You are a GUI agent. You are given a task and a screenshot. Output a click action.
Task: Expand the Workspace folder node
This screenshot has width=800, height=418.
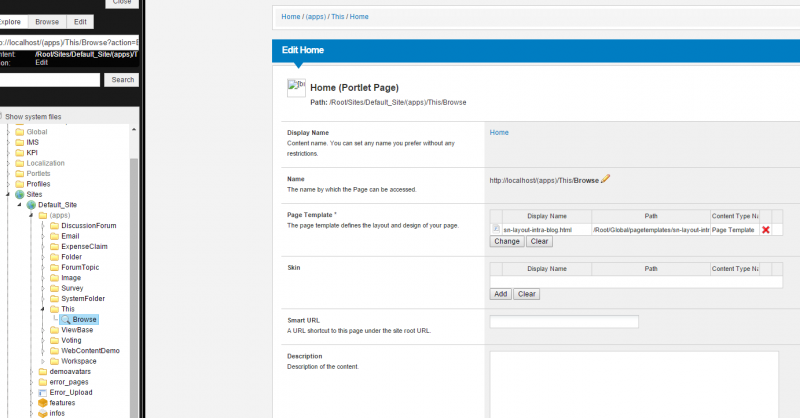click(43, 361)
